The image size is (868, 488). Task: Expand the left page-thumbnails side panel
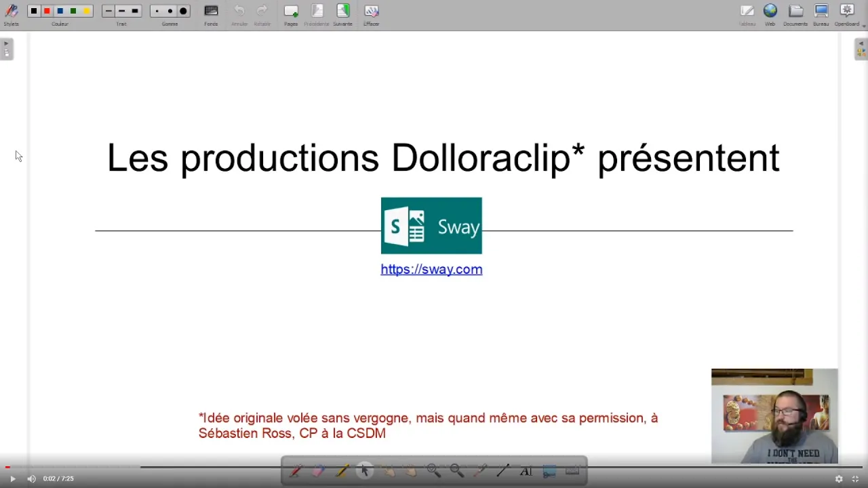pos(7,49)
